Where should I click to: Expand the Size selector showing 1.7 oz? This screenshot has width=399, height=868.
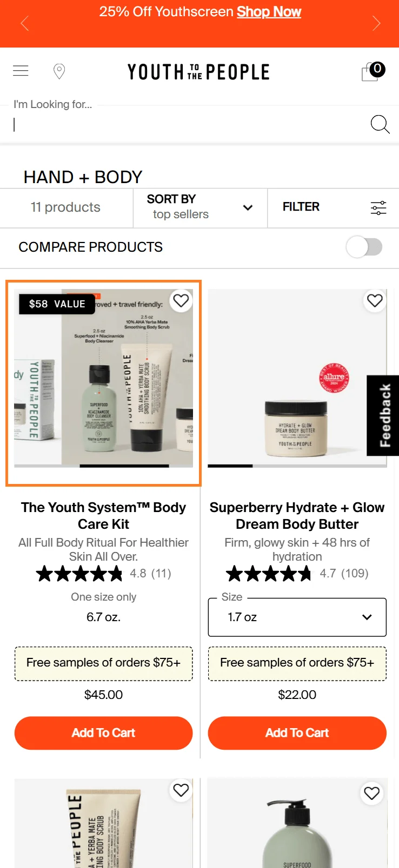pos(297,617)
